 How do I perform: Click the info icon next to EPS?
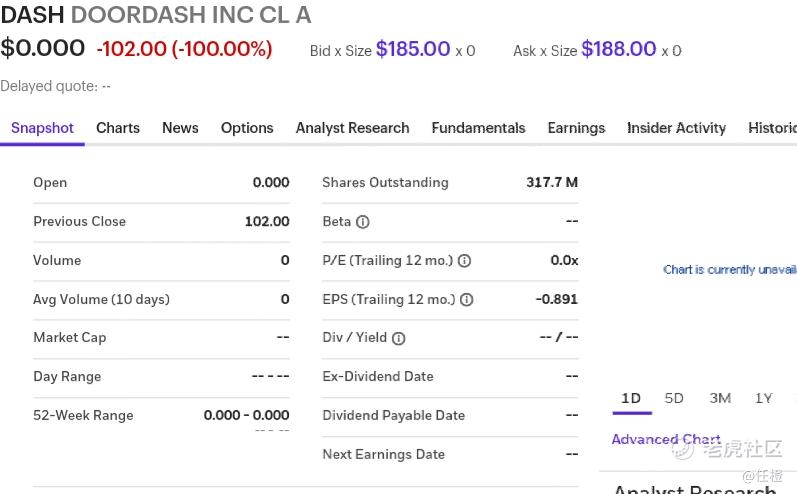click(466, 300)
